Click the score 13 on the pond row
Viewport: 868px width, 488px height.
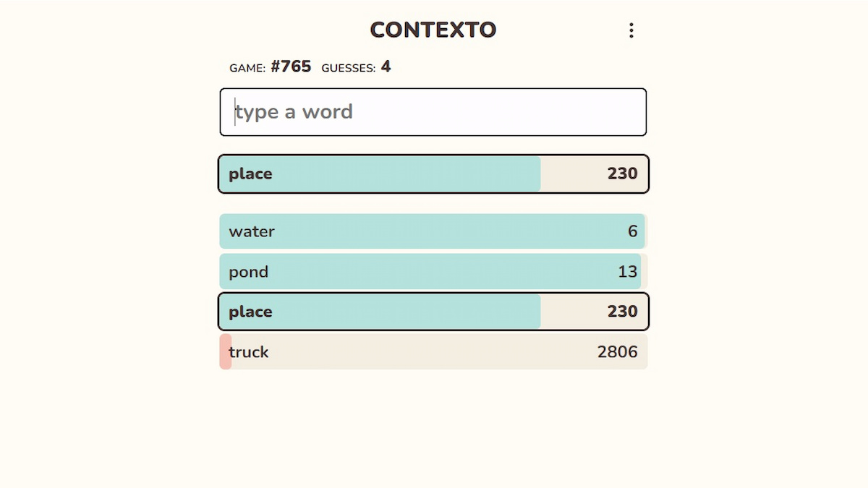point(628,272)
